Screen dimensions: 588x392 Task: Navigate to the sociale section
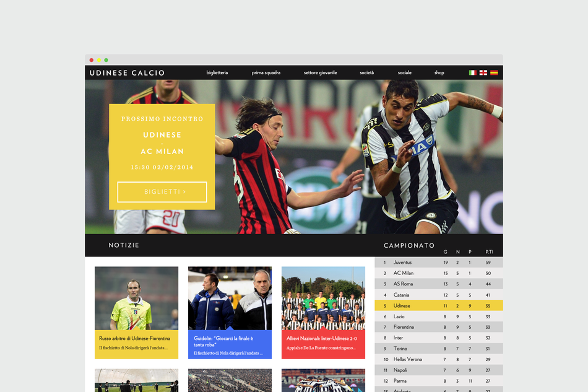pos(405,73)
